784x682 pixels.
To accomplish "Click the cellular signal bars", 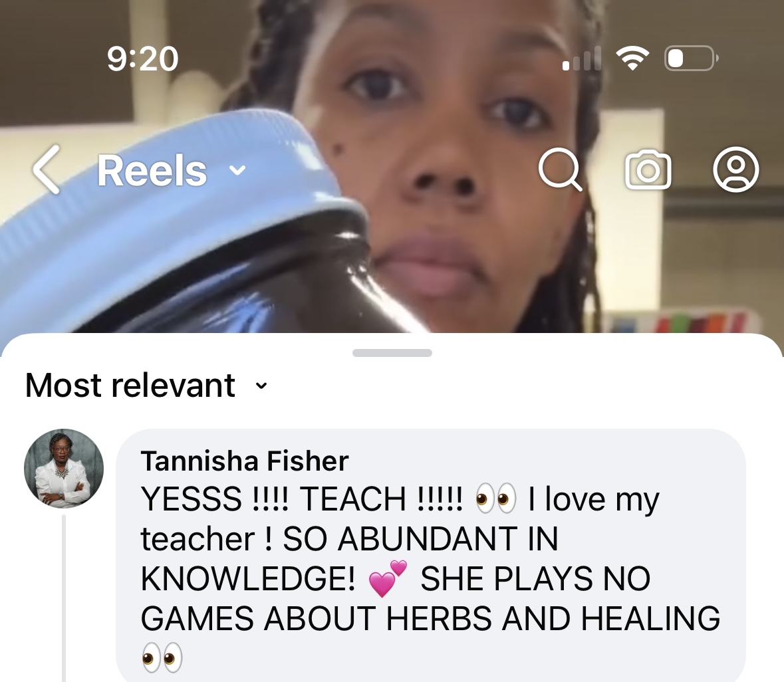I will (581, 58).
